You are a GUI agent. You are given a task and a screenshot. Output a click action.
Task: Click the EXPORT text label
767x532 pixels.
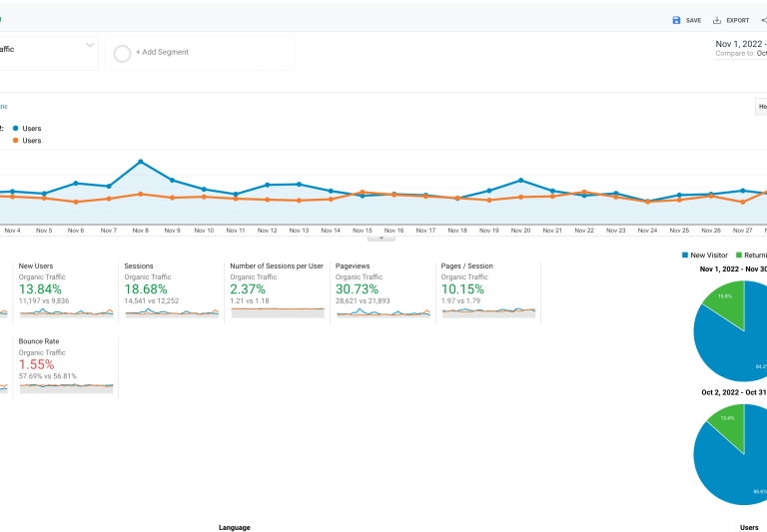click(x=737, y=20)
